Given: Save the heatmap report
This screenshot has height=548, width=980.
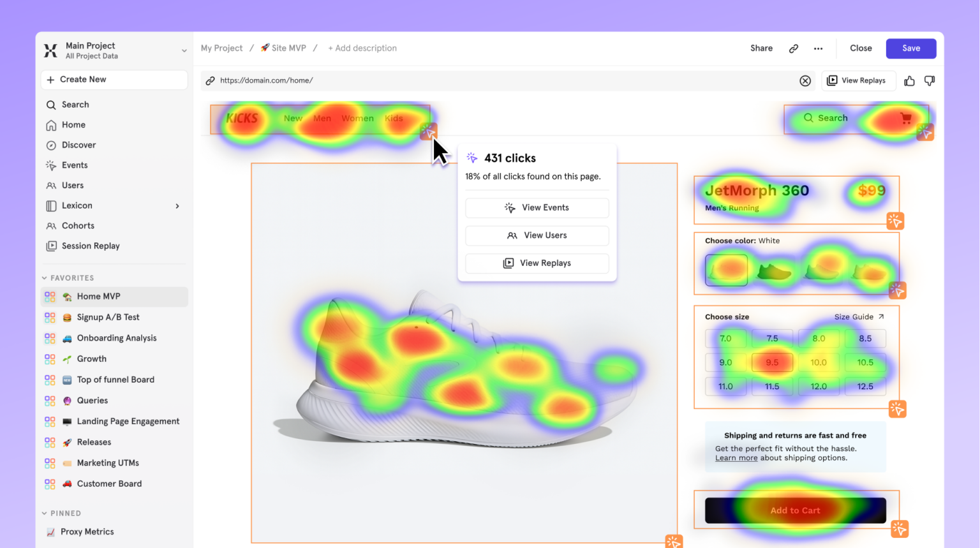Looking at the screenshot, I should pyautogui.click(x=910, y=48).
